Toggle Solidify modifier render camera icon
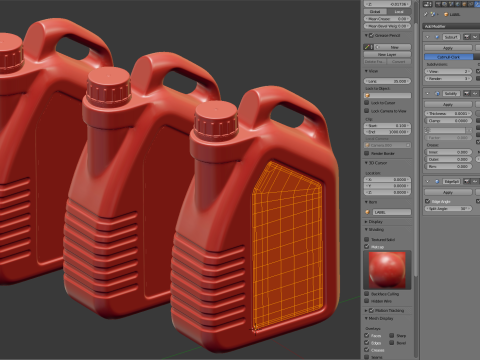Viewport: 480px width, 360px height. tap(467, 94)
